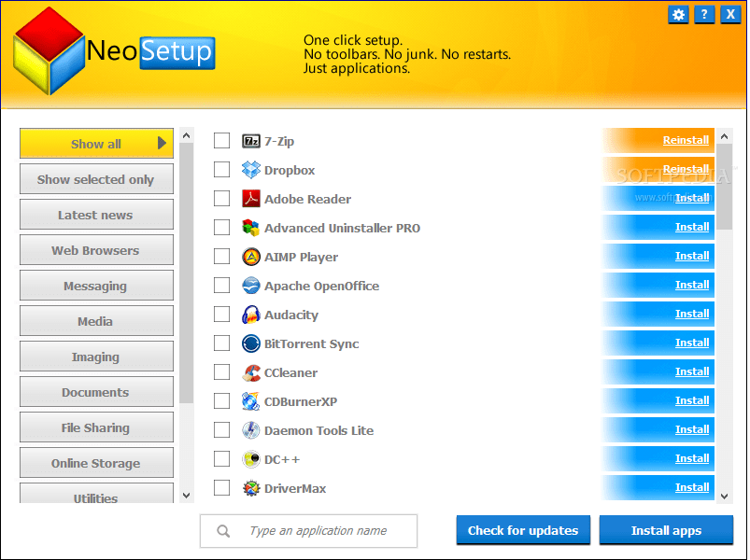The width and height of the screenshot is (750, 560).
Task: Click the Apache OpenOffice icon
Action: coord(250,286)
